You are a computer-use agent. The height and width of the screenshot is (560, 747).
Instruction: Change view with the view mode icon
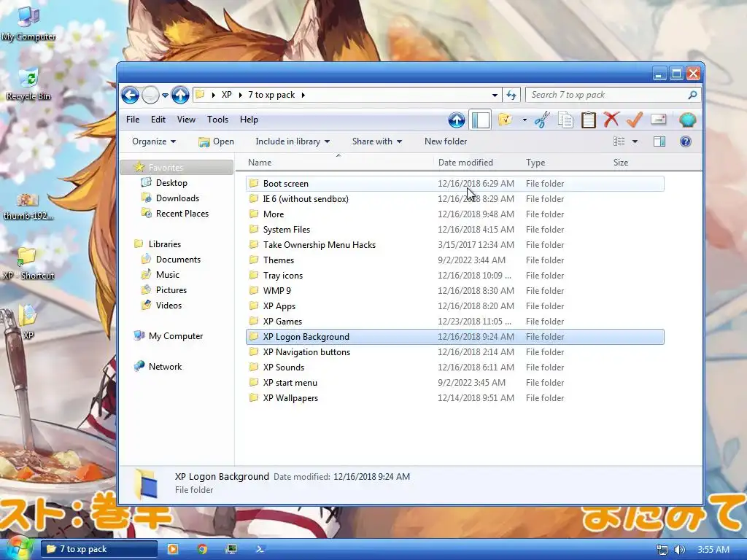click(619, 141)
